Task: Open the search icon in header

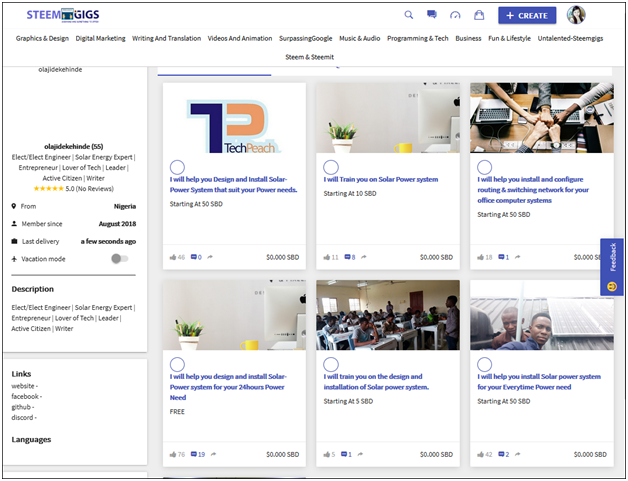Action: click(409, 15)
